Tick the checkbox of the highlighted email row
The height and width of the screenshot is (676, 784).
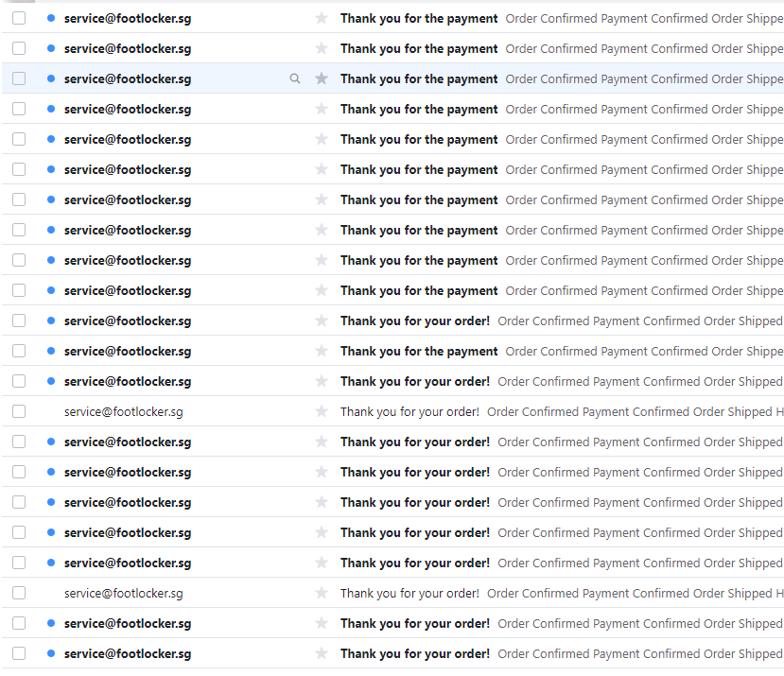[19, 78]
